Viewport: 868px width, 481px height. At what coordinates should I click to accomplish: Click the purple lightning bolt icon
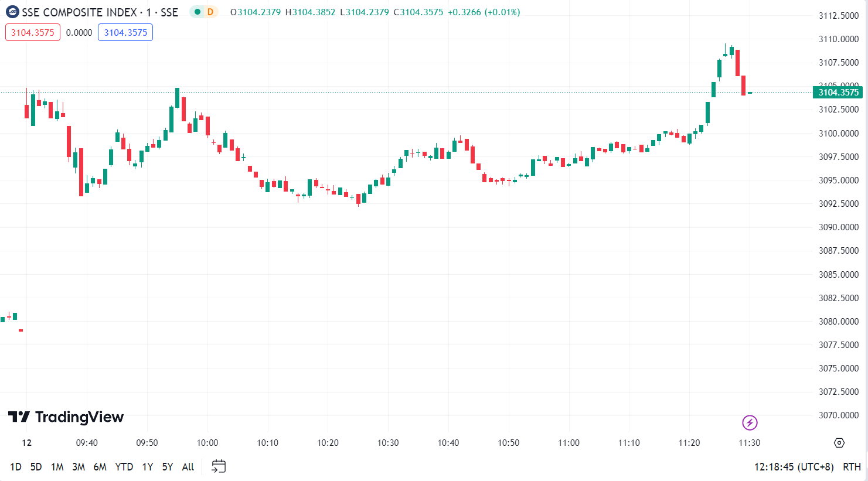[750, 422]
